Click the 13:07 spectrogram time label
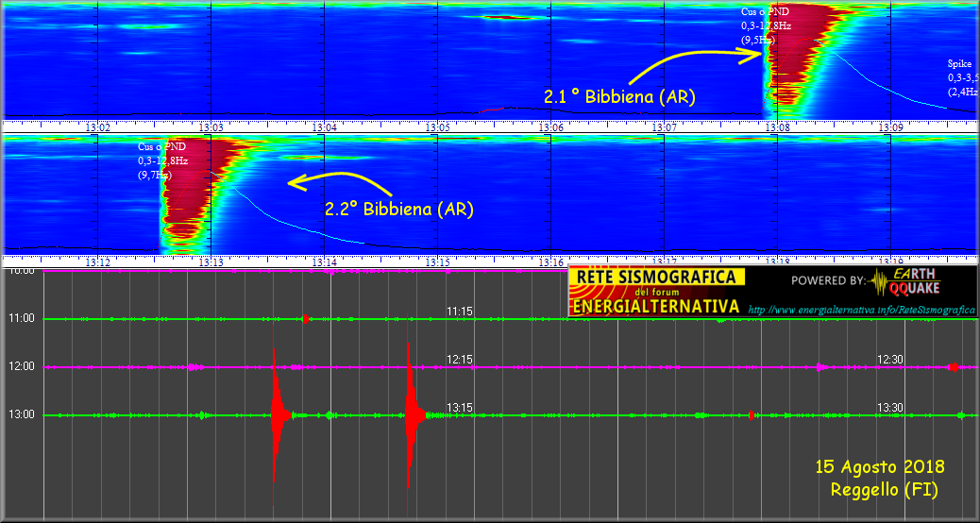 (664, 127)
